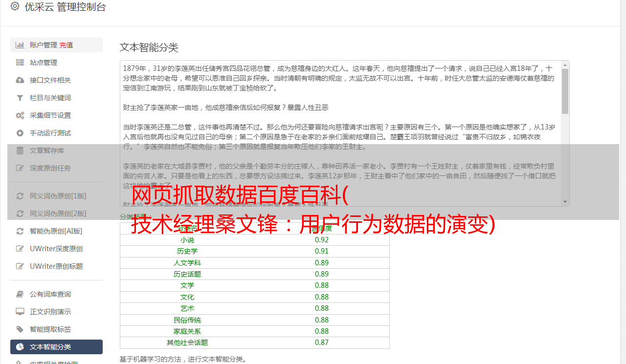Click the 0.87 confidence value
This screenshot has width=626, height=364.
coord(322,343)
